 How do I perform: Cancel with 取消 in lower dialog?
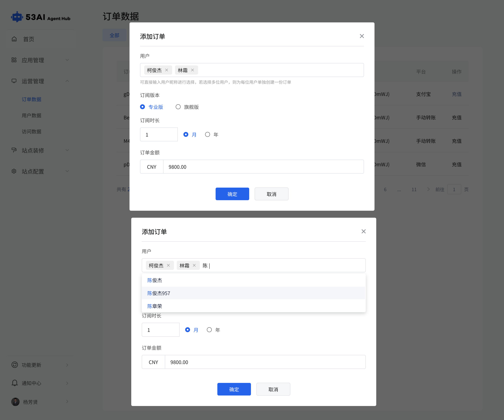tap(273, 389)
